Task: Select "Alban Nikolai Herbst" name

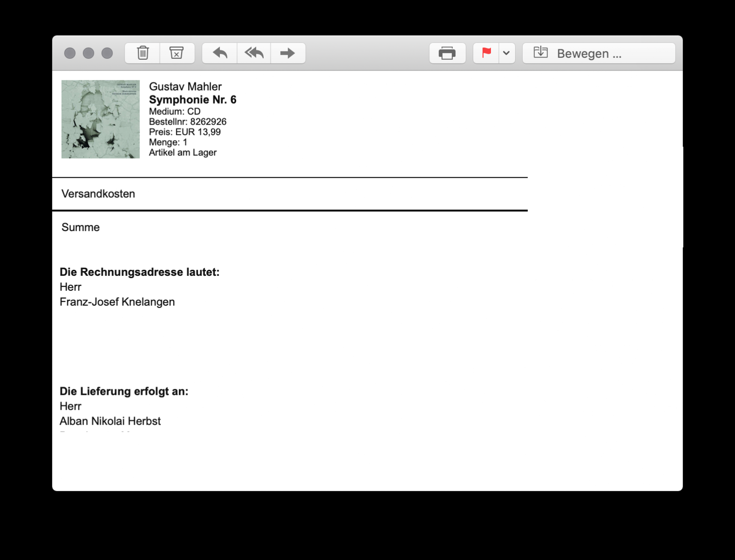Action: click(110, 421)
